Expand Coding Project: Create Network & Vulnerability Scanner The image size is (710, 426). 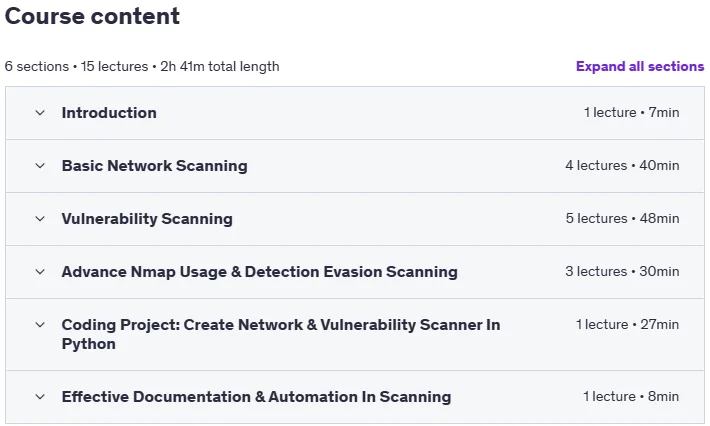(x=281, y=334)
